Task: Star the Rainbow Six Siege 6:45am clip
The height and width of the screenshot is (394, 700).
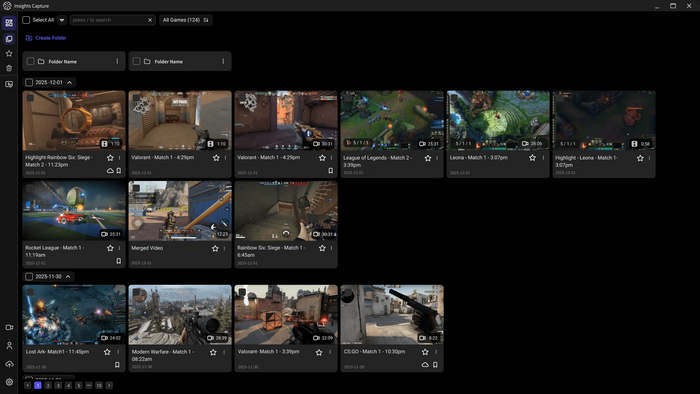Action: (322, 248)
